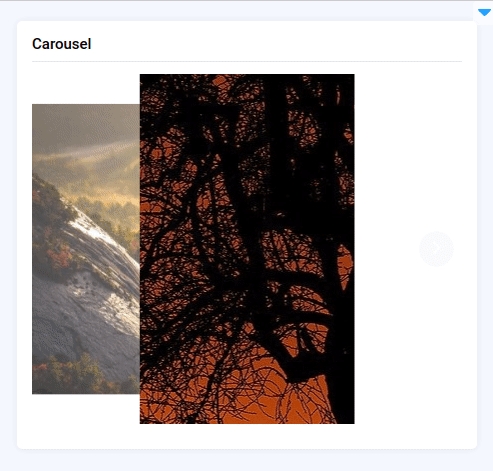This screenshot has height=471, width=493.
Task: Advance the carousel with the circular arrow
Action: [x=436, y=249]
